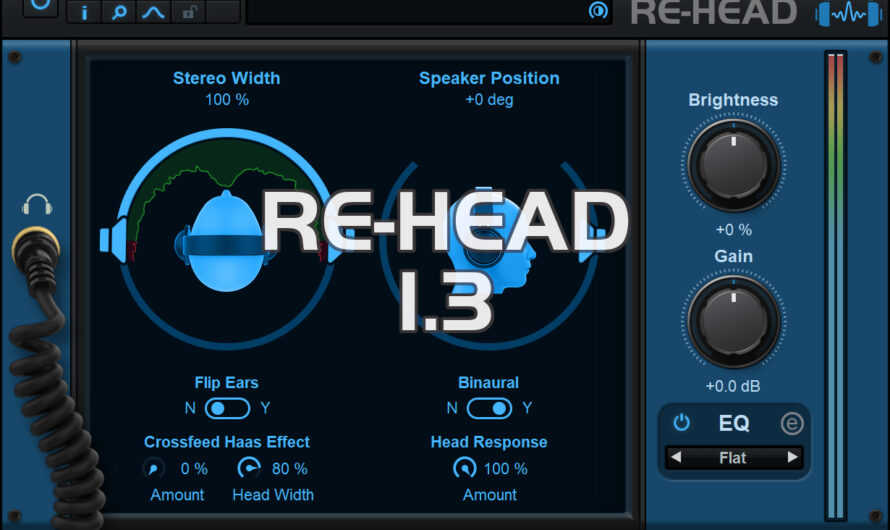
Task: Click the Speaker Position label
Action: click(x=489, y=78)
